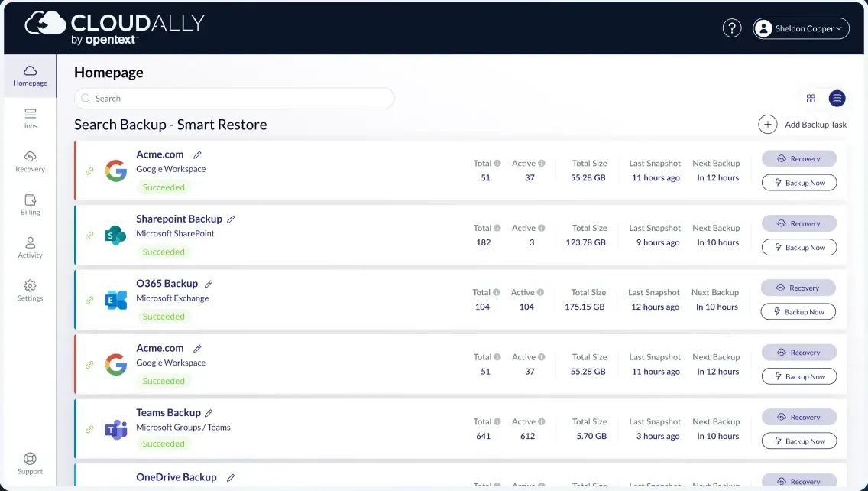This screenshot has width=868, height=491.
Task: Click the Search Backup - Smart Restore heading
Action: point(170,125)
